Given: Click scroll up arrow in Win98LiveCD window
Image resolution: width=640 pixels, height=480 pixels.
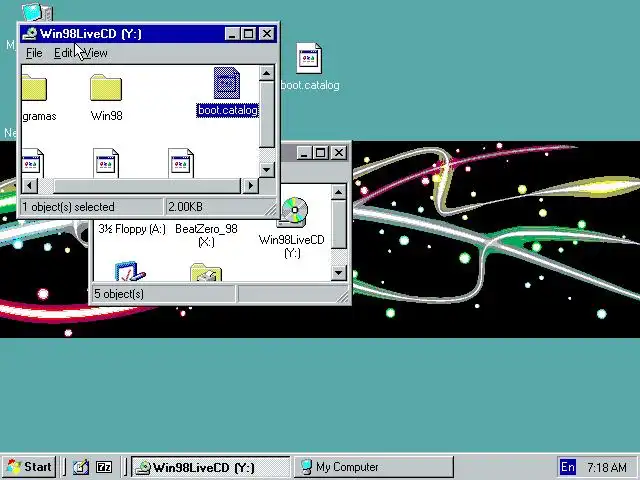Looking at the screenshot, I should 267,73.
